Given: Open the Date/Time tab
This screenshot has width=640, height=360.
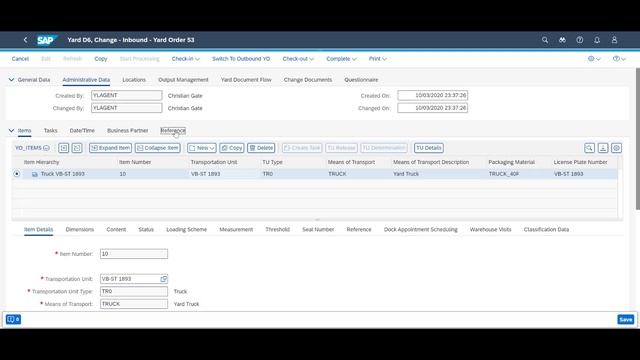Looking at the screenshot, I should [x=82, y=131].
